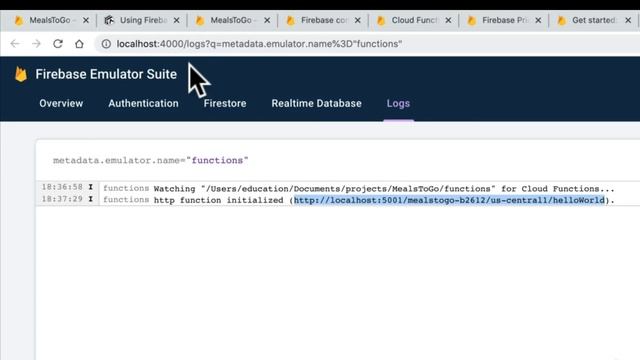The width and height of the screenshot is (640, 360).
Task: Click the functions label on the Watching log
Action: click(x=126, y=188)
